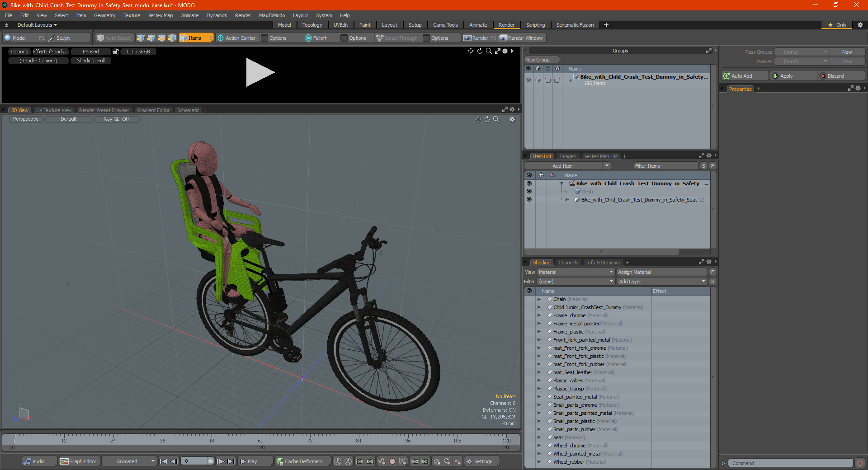Toggle render preview lock icon
This screenshot has height=470, width=868.
tap(116, 52)
